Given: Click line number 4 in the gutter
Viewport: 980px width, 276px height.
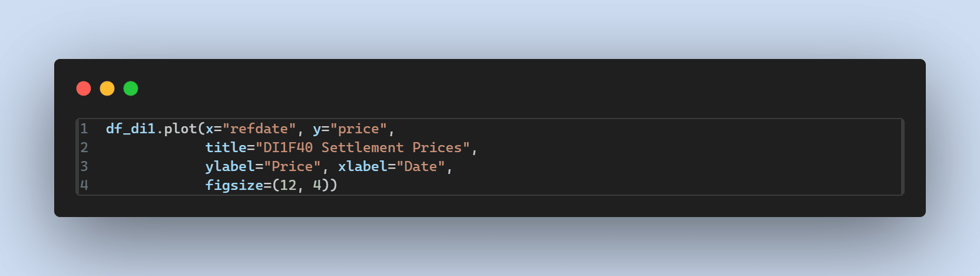Looking at the screenshot, I should tap(84, 185).
